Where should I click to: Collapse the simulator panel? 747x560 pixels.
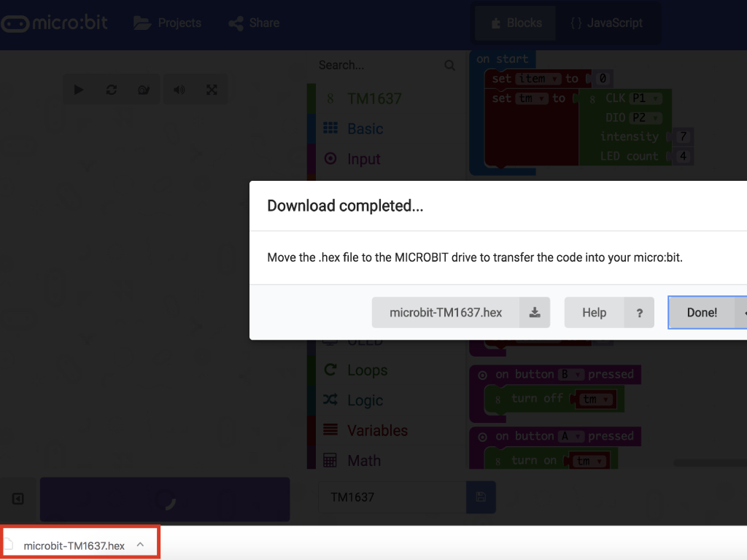pos(18,499)
